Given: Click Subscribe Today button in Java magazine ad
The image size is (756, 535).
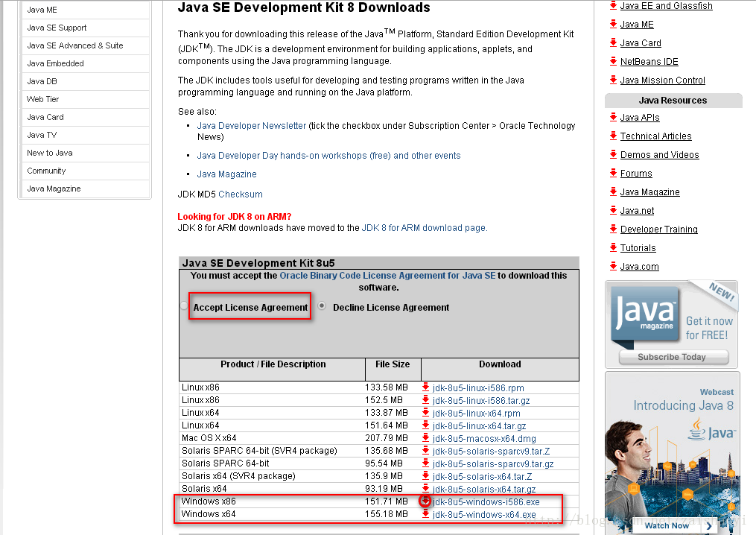Looking at the screenshot, I should (x=673, y=357).
